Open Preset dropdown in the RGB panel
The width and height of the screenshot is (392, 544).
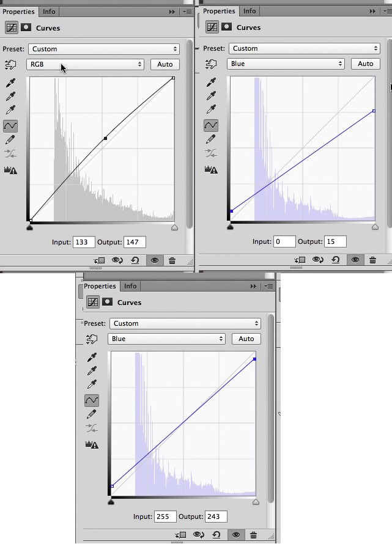104,49
